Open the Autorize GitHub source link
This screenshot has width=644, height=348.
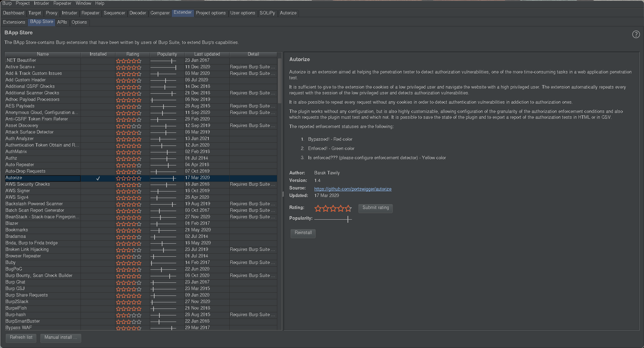point(353,189)
